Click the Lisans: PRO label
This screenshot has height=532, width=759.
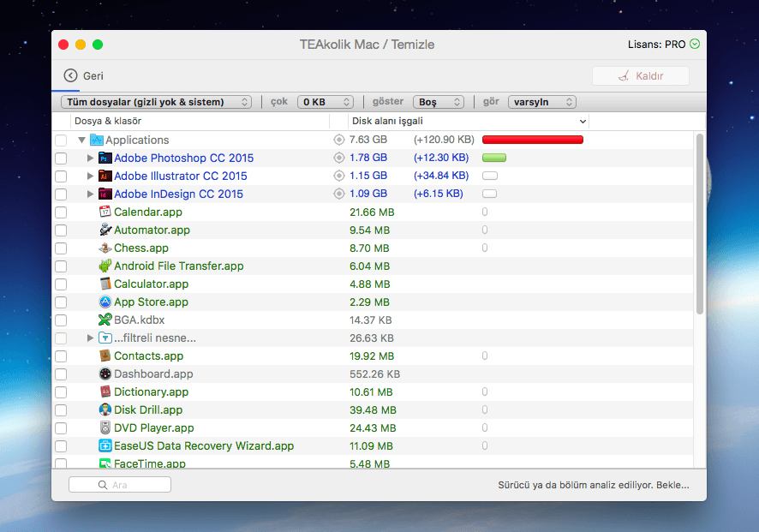tap(656, 45)
